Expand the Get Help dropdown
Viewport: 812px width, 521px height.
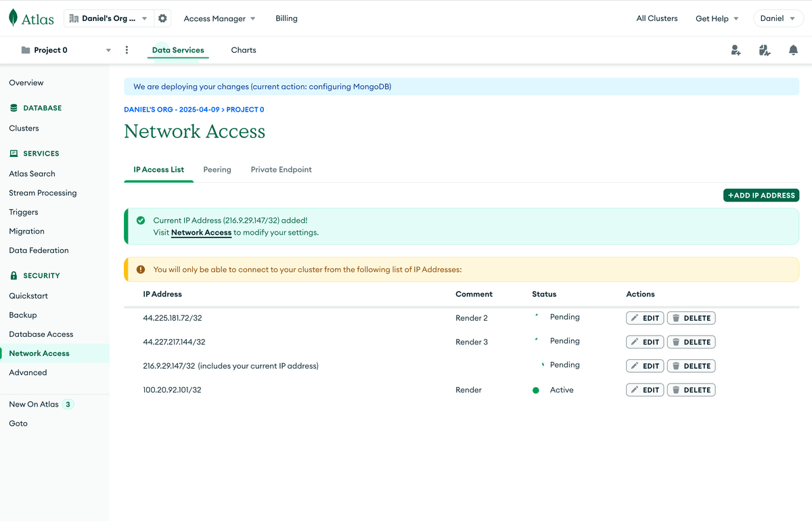(717, 18)
